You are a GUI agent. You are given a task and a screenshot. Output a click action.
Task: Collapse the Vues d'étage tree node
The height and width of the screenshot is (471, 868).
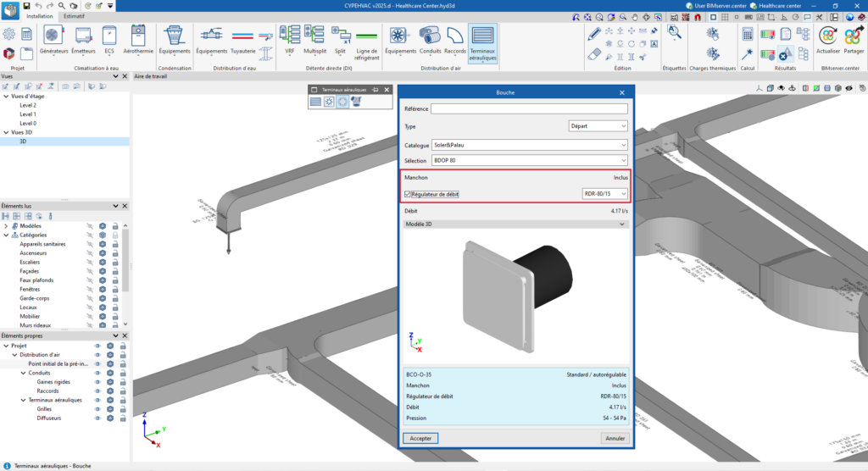coord(6,97)
